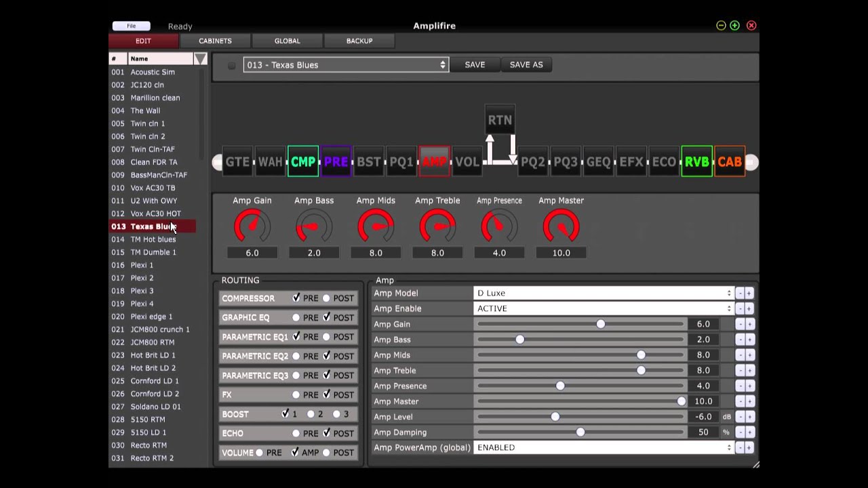Image resolution: width=868 pixels, height=488 pixels.
Task: Set Parametric EQ1 routing to POST
Action: (x=326, y=337)
